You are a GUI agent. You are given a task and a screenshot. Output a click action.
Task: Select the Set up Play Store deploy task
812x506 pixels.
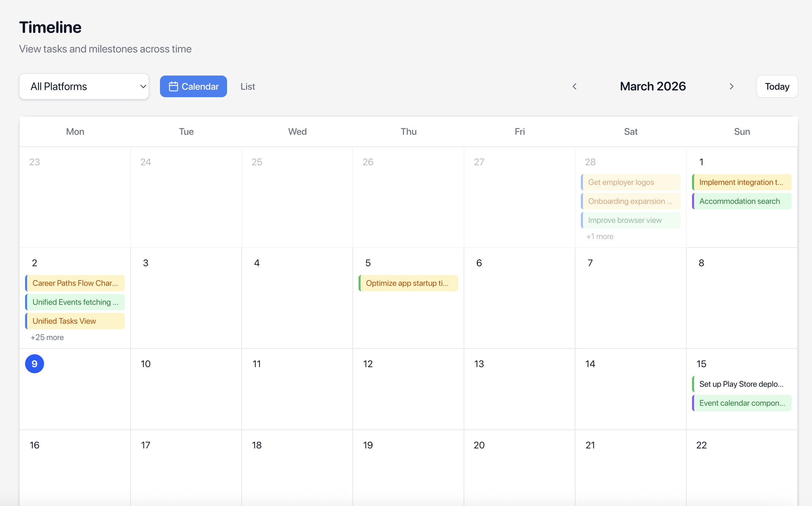click(741, 384)
